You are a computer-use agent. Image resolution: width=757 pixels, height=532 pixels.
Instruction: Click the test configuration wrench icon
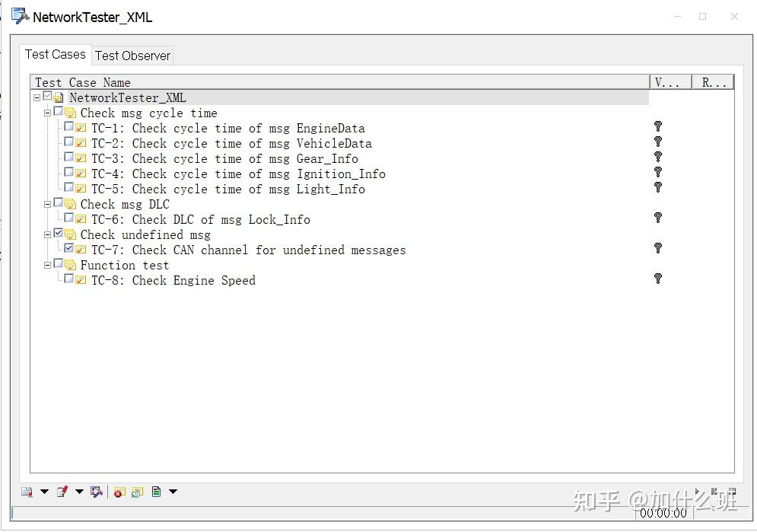(97, 492)
